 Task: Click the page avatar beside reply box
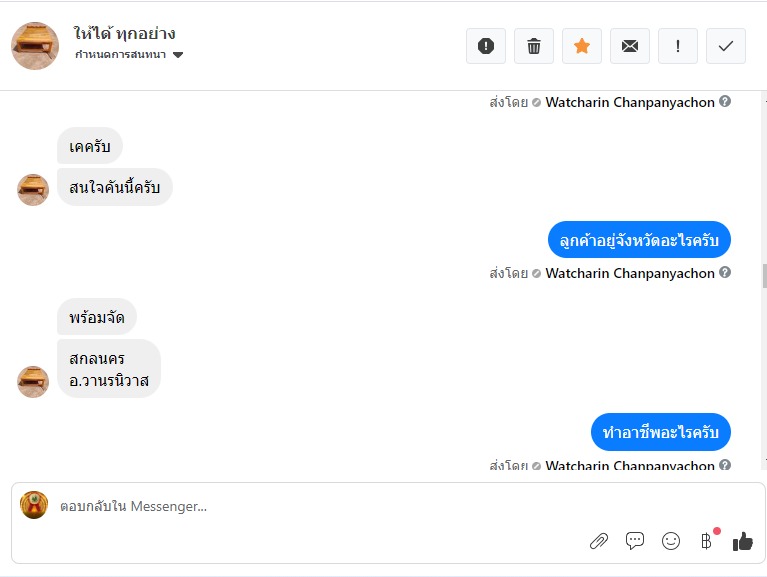point(34,505)
